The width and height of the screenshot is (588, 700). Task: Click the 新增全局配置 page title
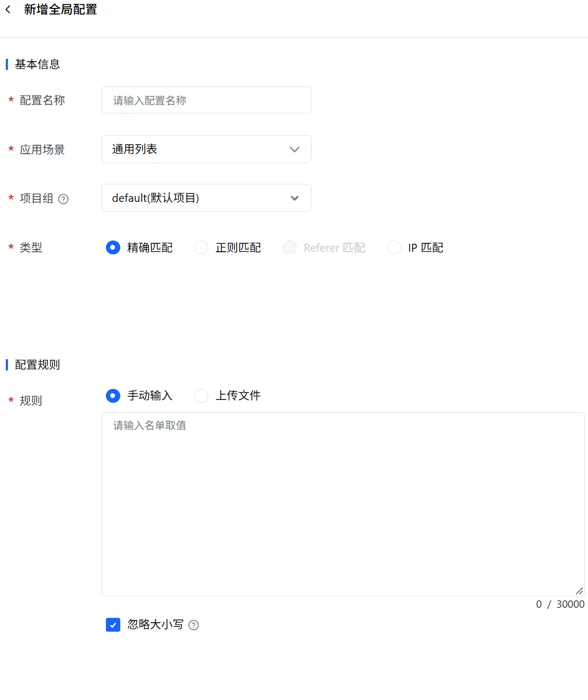[60, 10]
